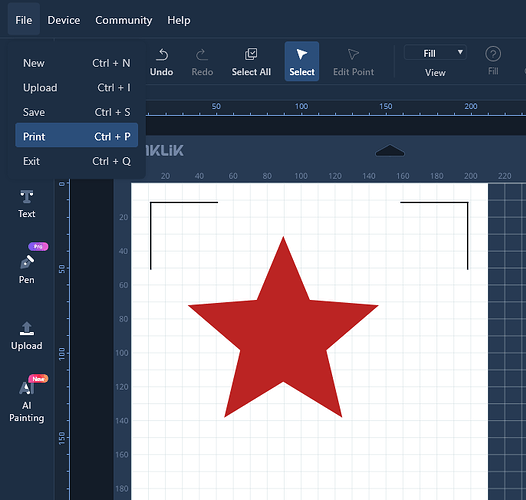Viewport: 526px width, 500px height.
Task: Choose Save from the File menu
Action: (76, 112)
